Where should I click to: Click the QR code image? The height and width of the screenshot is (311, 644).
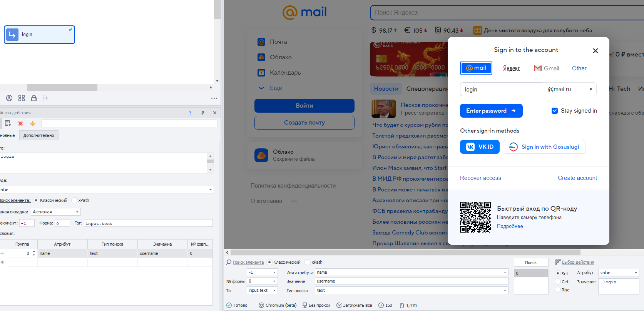pyautogui.click(x=475, y=217)
